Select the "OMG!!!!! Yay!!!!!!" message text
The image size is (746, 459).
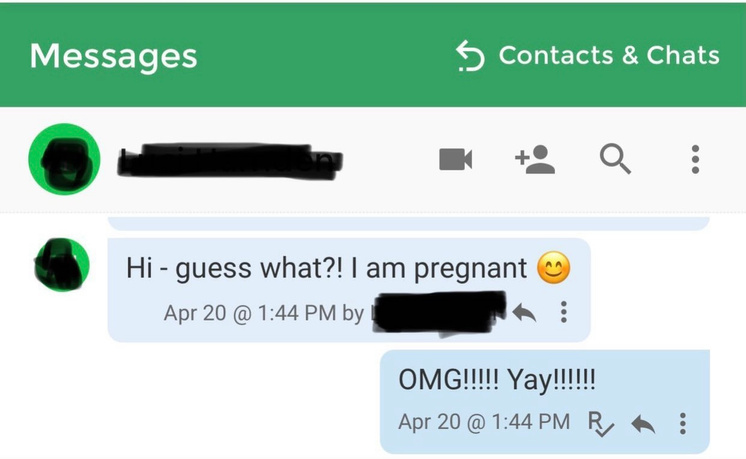coord(497,380)
